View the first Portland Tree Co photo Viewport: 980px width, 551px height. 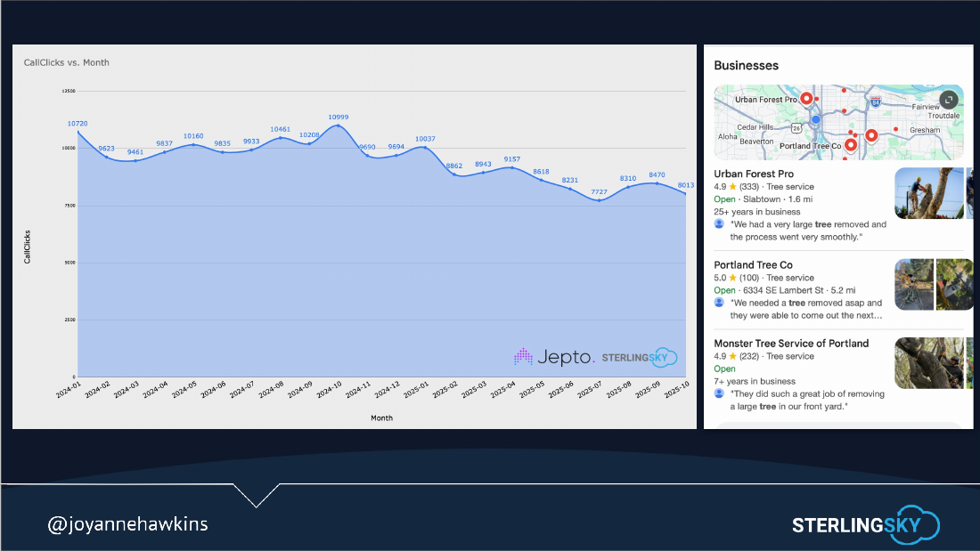[914, 284]
